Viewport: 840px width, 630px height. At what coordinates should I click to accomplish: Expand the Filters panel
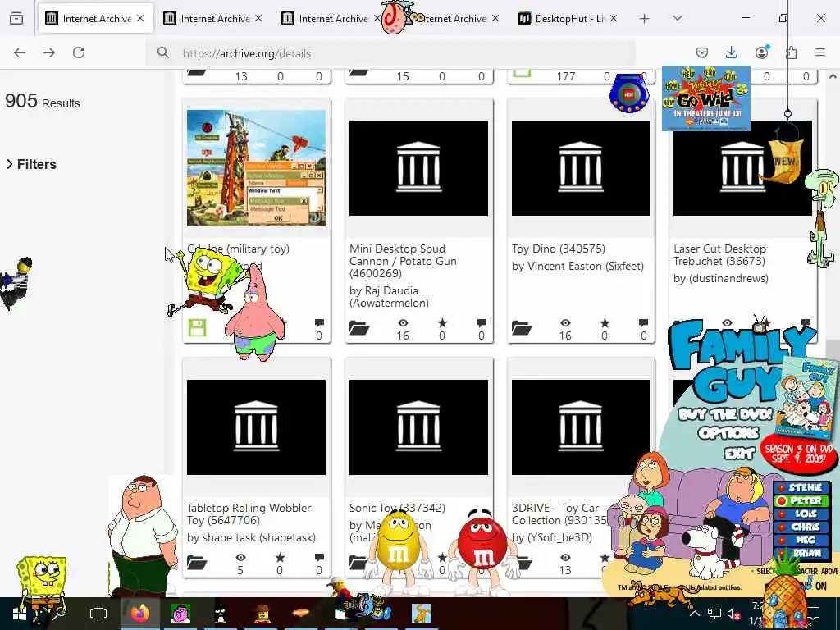click(x=31, y=164)
